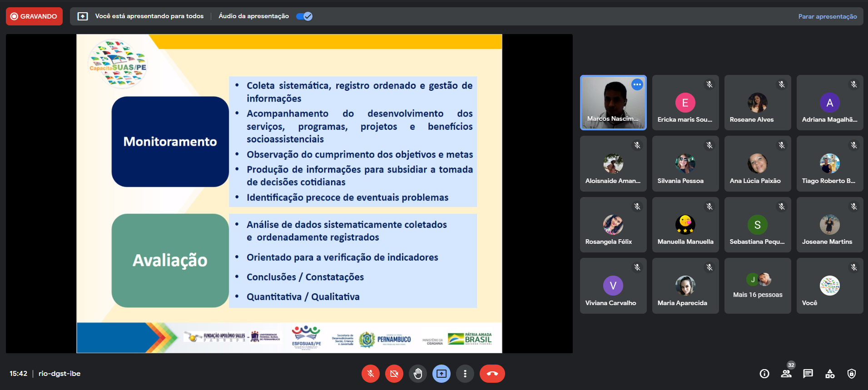Raise hand in the meeting
The height and width of the screenshot is (390, 868).
[x=418, y=374]
